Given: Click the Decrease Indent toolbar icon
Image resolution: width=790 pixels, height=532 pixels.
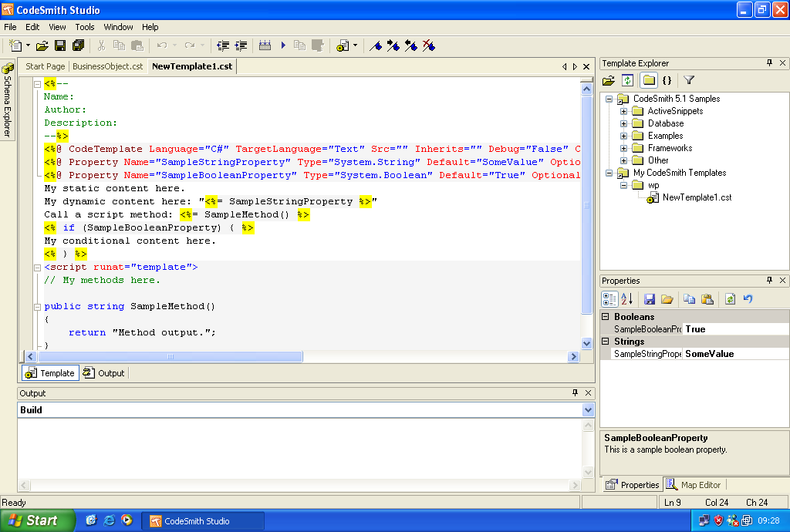Looking at the screenshot, I should coord(223,45).
